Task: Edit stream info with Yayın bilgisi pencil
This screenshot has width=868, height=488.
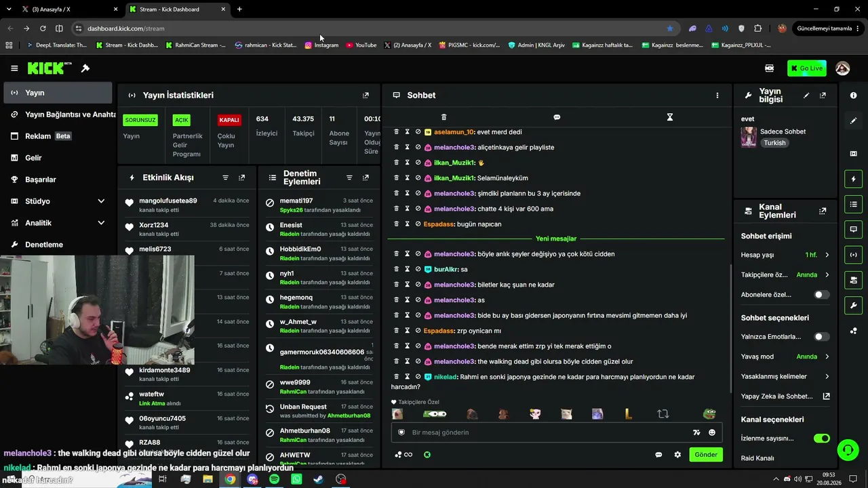Action: click(x=806, y=96)
